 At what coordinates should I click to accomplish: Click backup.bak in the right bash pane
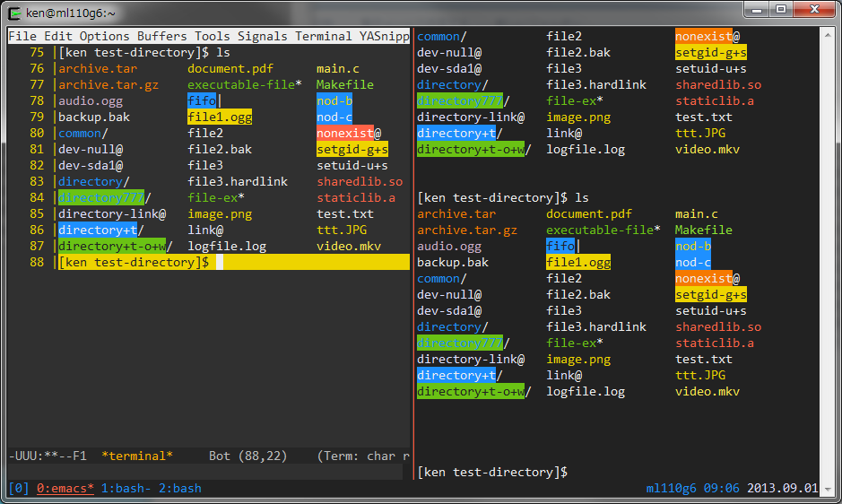click(453, 262)
